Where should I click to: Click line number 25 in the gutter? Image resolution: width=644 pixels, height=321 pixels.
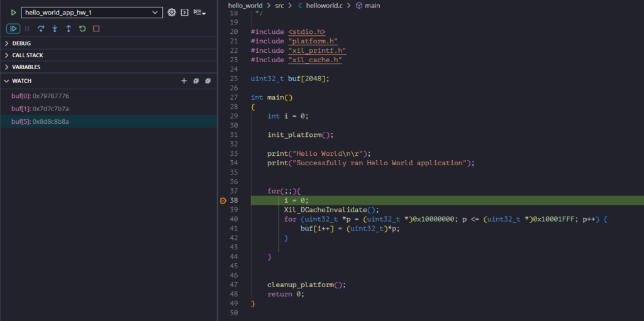click(234, 79)
